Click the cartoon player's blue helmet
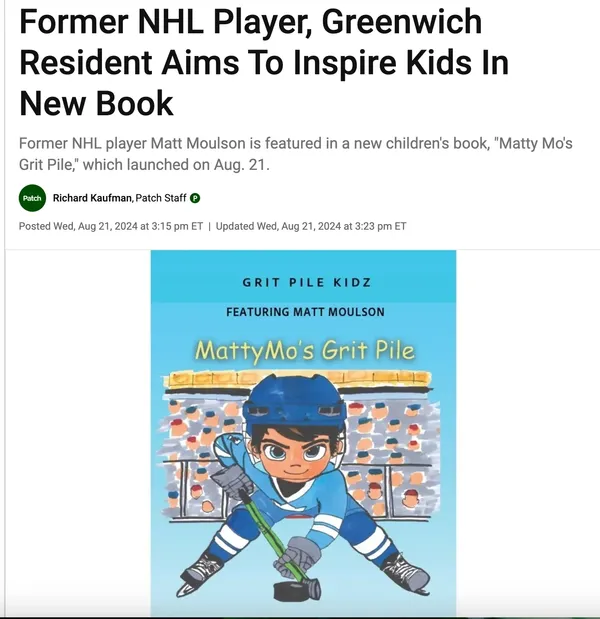 point(294,403)
